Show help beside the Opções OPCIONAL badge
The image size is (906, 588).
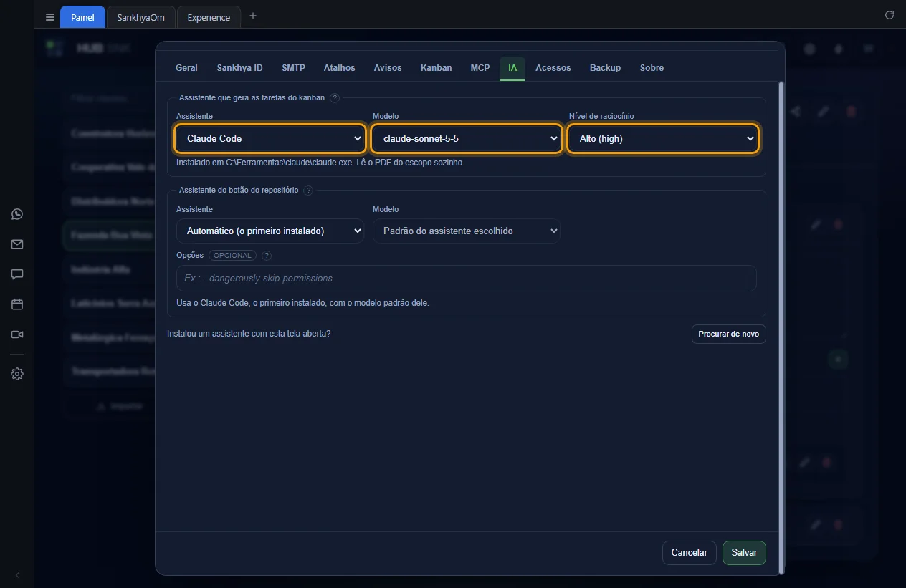[x=267, y=256]
